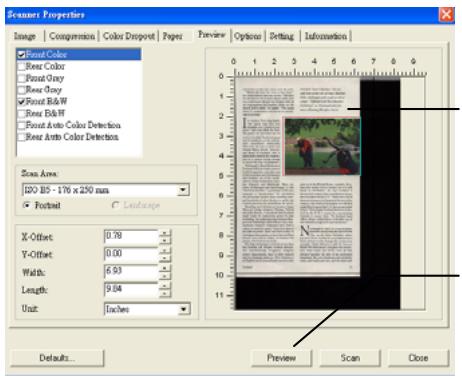Click into the Y-Offset value field
462x376 pixels.
(x=131, y=254)
